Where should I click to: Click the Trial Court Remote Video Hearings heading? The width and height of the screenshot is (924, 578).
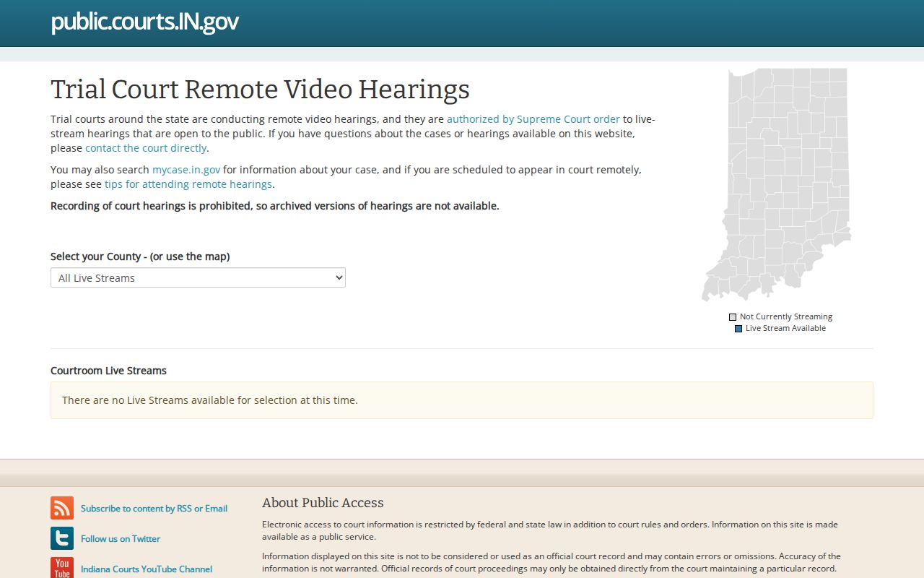[260, 90]
